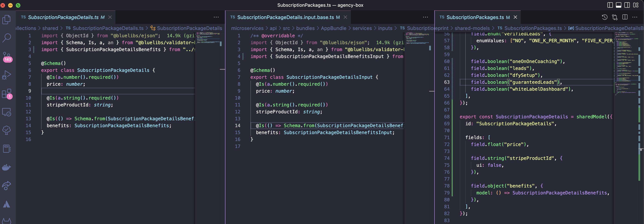This screenshot has height=224, width=644.
Task: Toggle the secondary side bar
Action: pos(627,5)
